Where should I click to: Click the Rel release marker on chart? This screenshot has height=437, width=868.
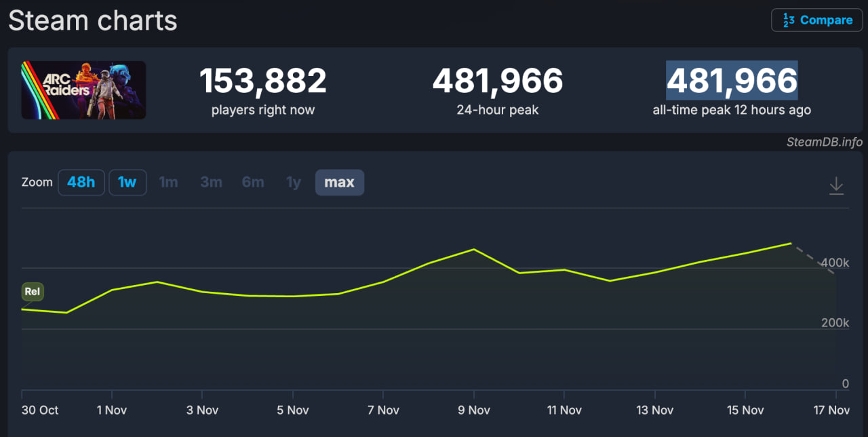[33, 292]
